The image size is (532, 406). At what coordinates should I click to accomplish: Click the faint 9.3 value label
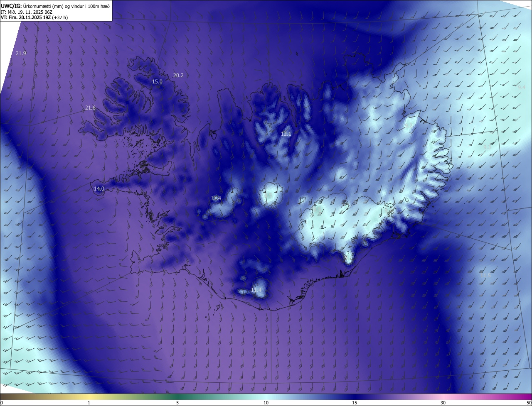[487, 147]
